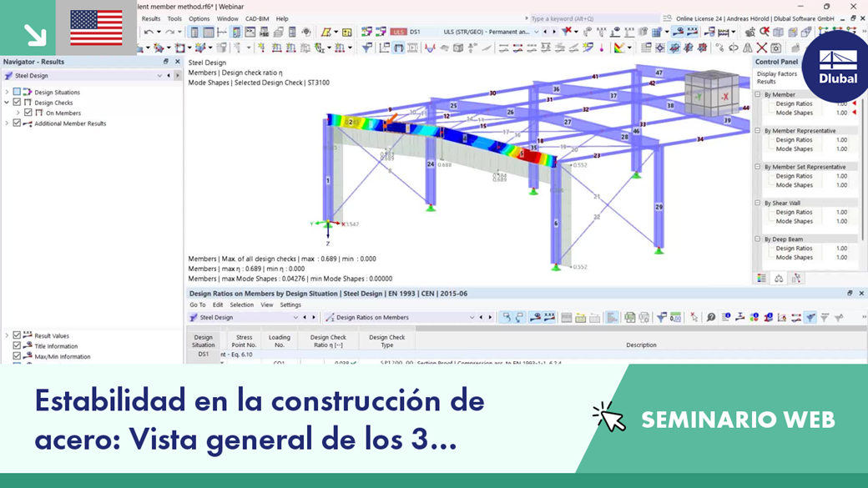Collapse the By Shear Wall group
The height and width of the screenshot is (488, 868).
click(x=758, y=203)
